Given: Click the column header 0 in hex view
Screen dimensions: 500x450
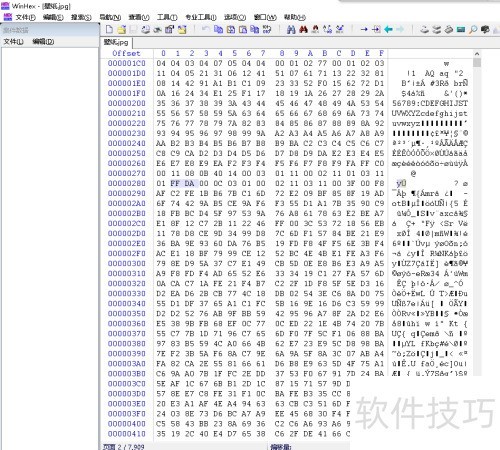Looking at the screenshot, I should coord(163,53).
